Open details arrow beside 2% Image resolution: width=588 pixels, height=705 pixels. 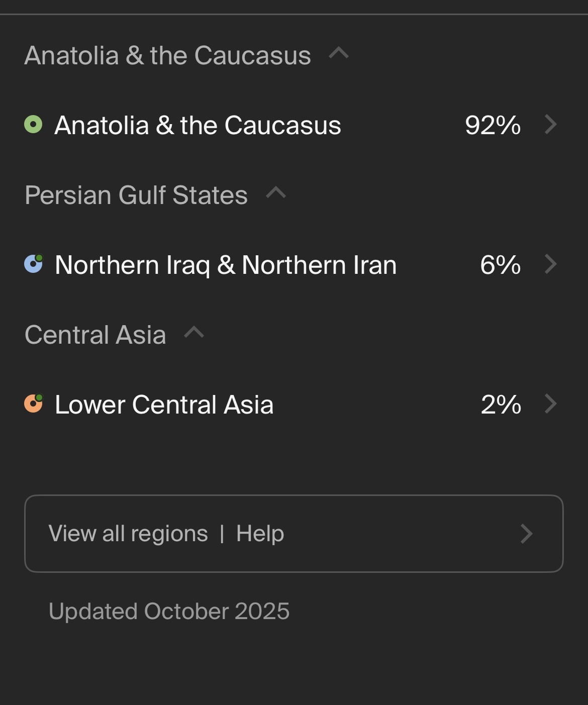click(x=551, y=404)
